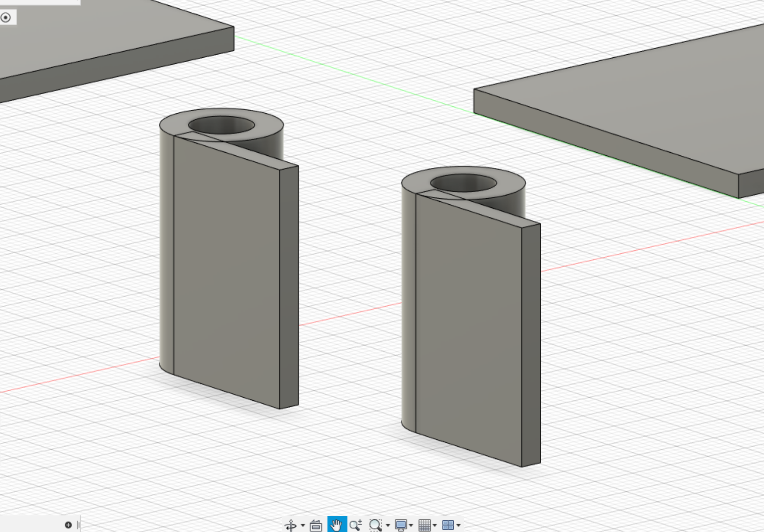Click the circular dot icon at top left
Image resolution: width=764 pixels, height=532 pixels.
click(6, 17)
